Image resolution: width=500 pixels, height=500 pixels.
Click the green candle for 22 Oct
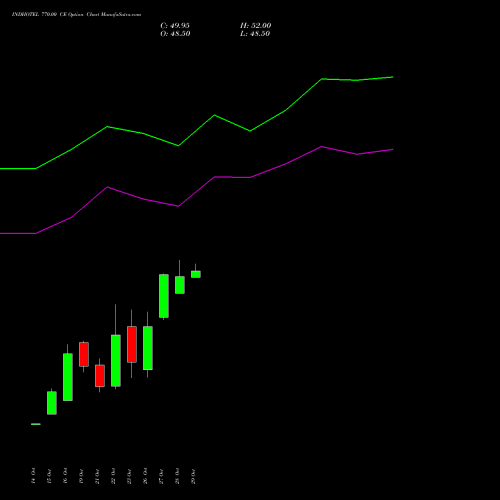(116, 361)
